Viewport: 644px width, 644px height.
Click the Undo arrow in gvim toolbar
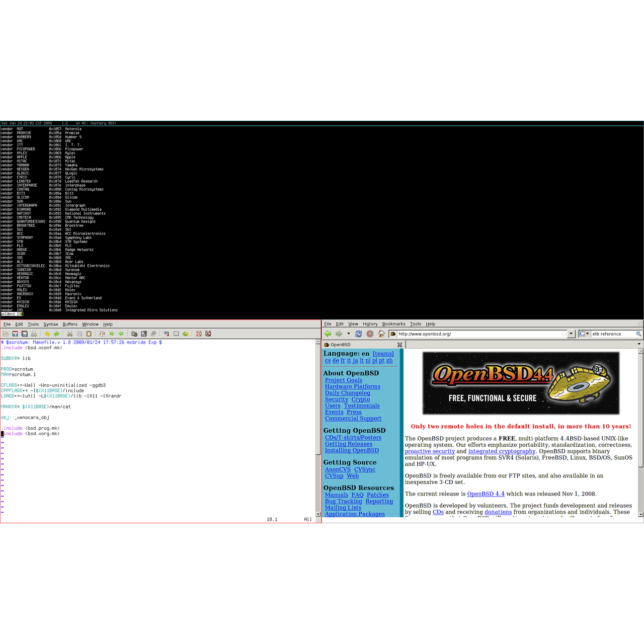(x=47, y=334)
